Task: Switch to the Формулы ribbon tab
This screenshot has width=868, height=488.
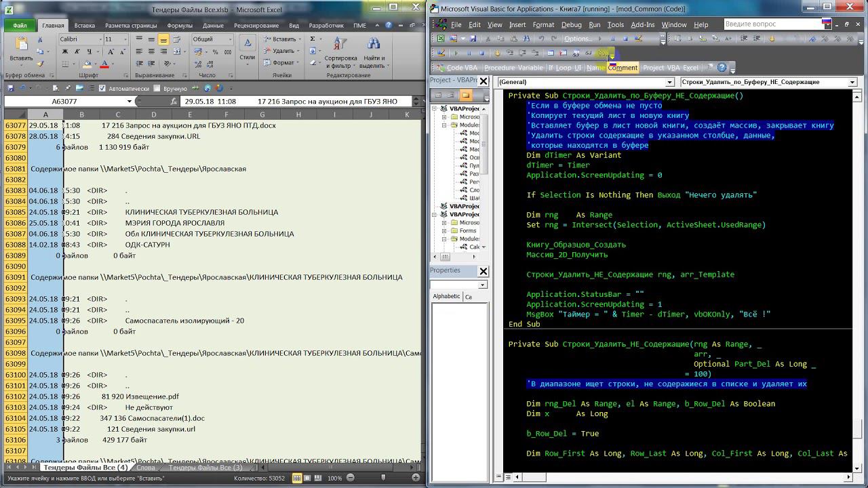Action: 180,26
